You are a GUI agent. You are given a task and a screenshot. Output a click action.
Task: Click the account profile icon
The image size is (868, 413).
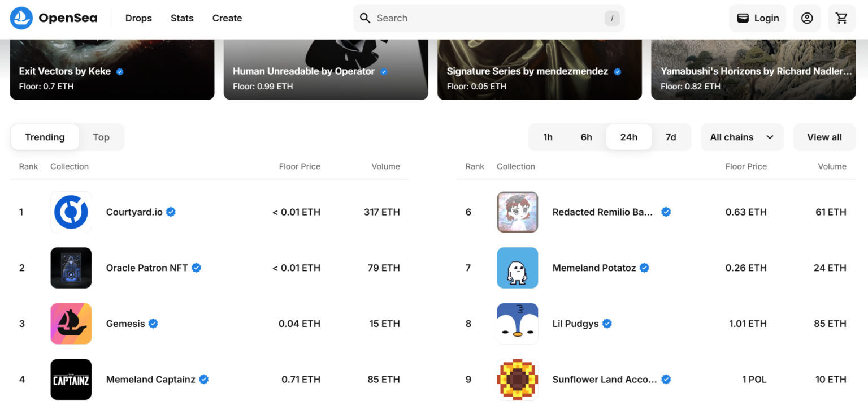(806, 18)
